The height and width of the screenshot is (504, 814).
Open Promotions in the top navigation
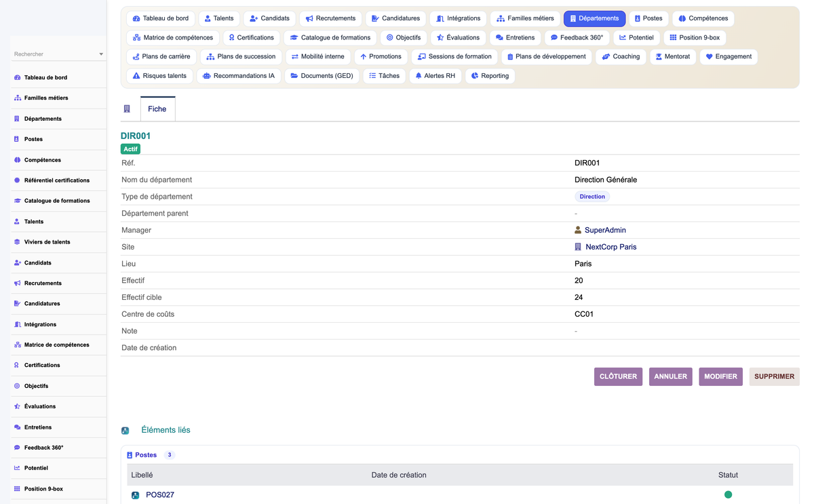tap(381, 56)
